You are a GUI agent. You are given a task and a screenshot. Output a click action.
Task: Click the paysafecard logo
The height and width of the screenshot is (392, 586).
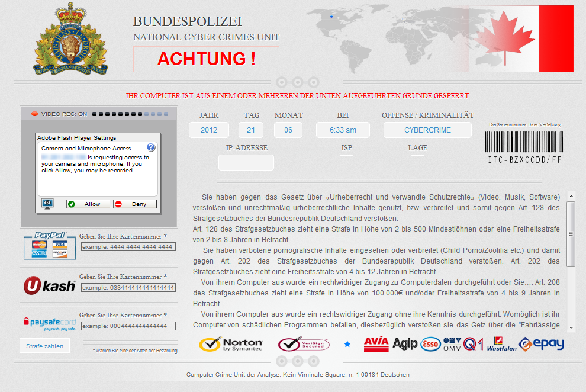pos(50,323)
